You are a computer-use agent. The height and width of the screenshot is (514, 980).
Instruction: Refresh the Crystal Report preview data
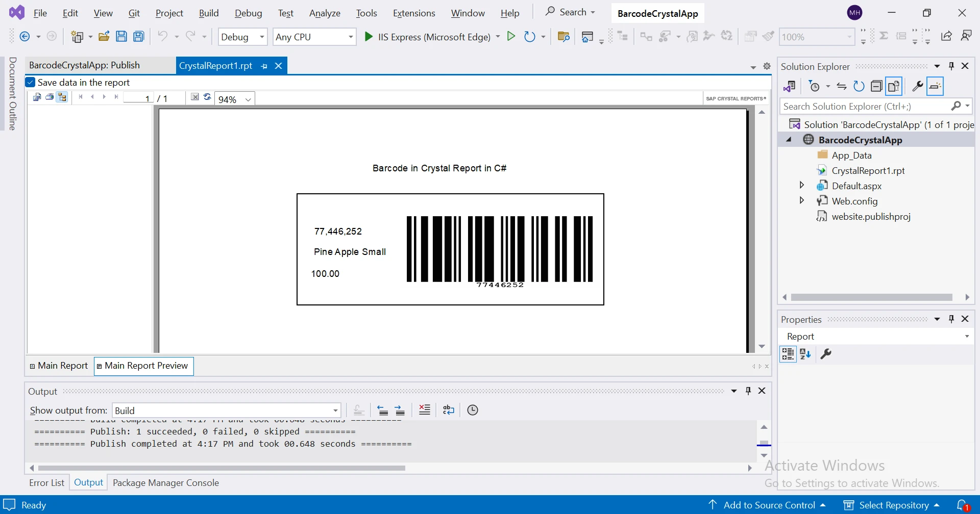207,97
